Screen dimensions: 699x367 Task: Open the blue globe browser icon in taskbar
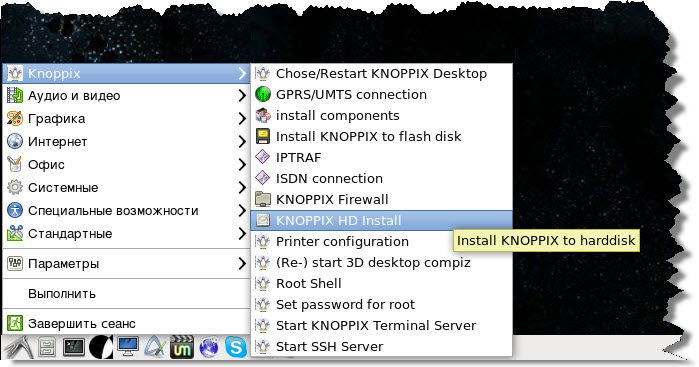click(209, 346)
